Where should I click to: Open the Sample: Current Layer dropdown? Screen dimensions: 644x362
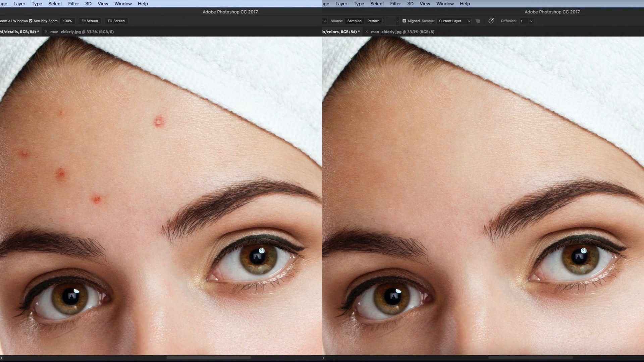coord(454,21)
